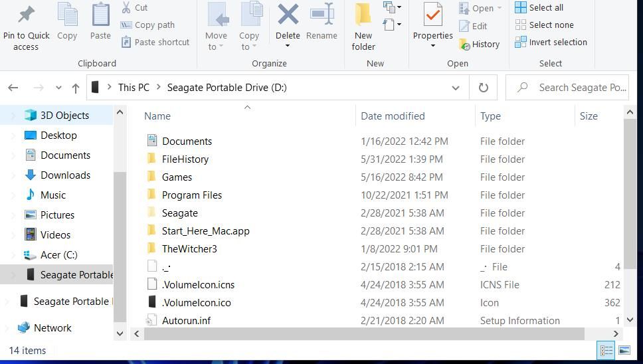This screenshot has height=364, width=643.
Task: Click the Paste ribbon button
Action: (100, 21)
